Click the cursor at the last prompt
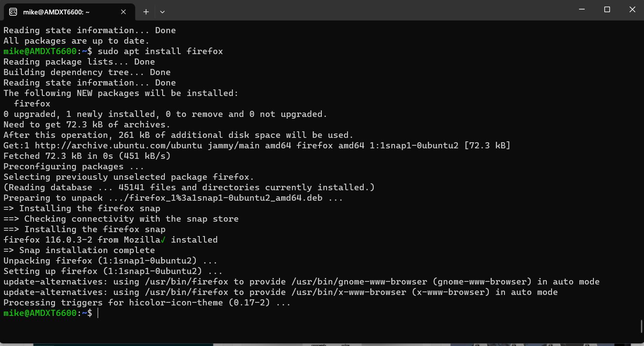 pos(98,313)
